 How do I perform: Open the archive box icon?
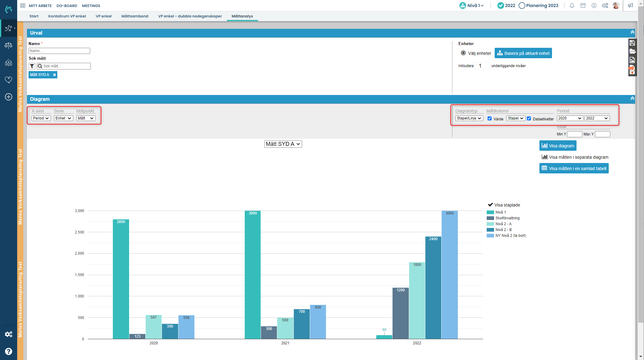click(583, 6)
